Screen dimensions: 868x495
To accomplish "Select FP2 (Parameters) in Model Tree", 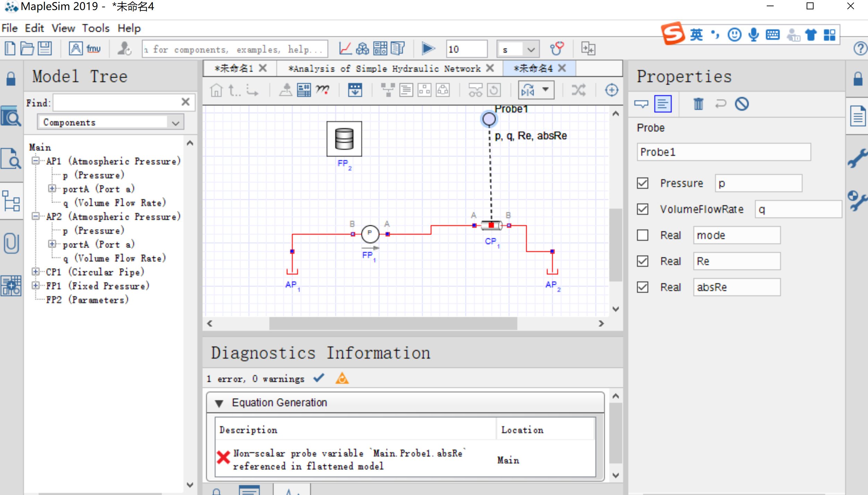I will [87, 299].
